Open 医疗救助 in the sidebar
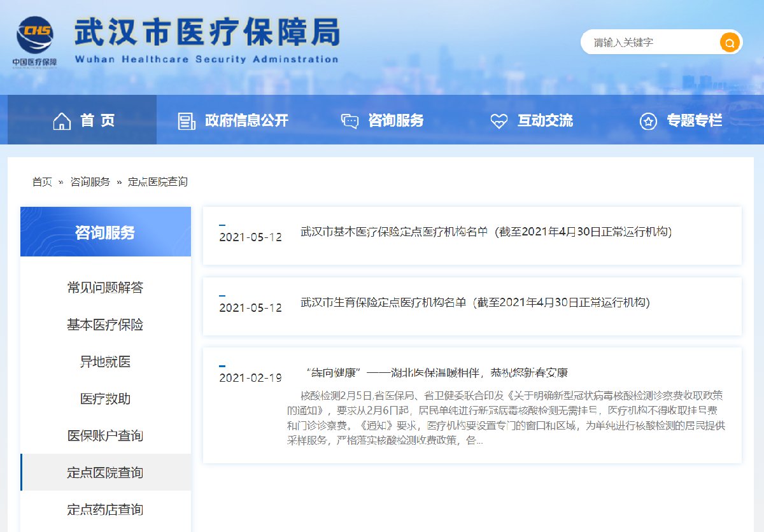Image resolution: width=764 pixels, height=532 pixels. [105, 398]
